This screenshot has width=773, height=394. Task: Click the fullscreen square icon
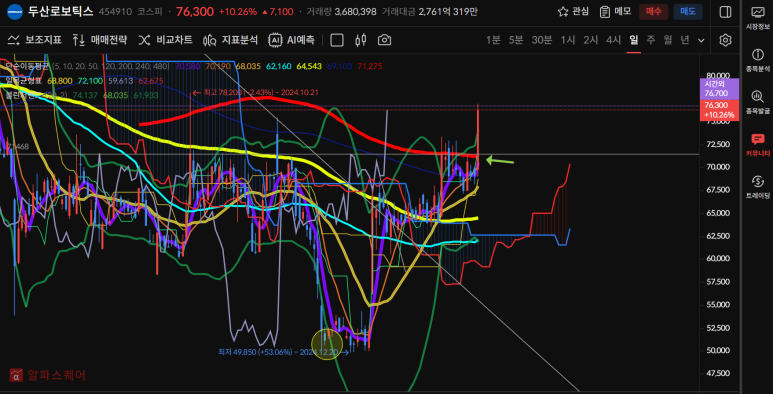click(x=337, y=40)
